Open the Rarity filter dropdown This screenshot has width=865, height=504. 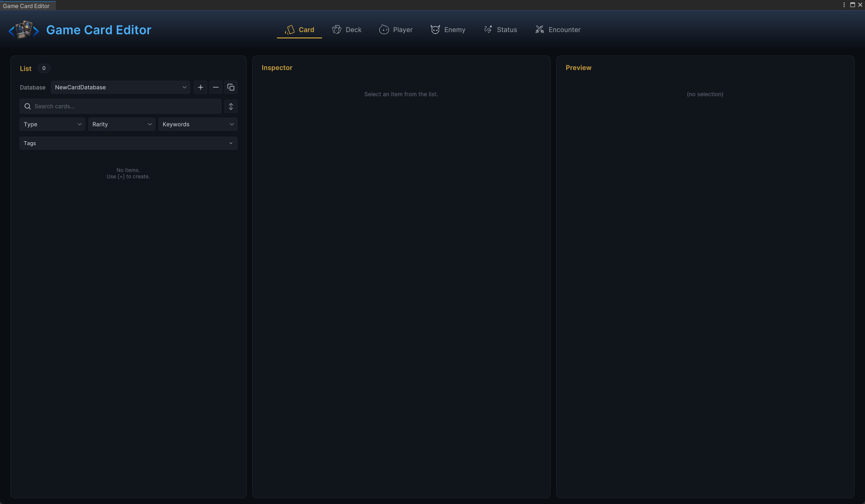122,124
